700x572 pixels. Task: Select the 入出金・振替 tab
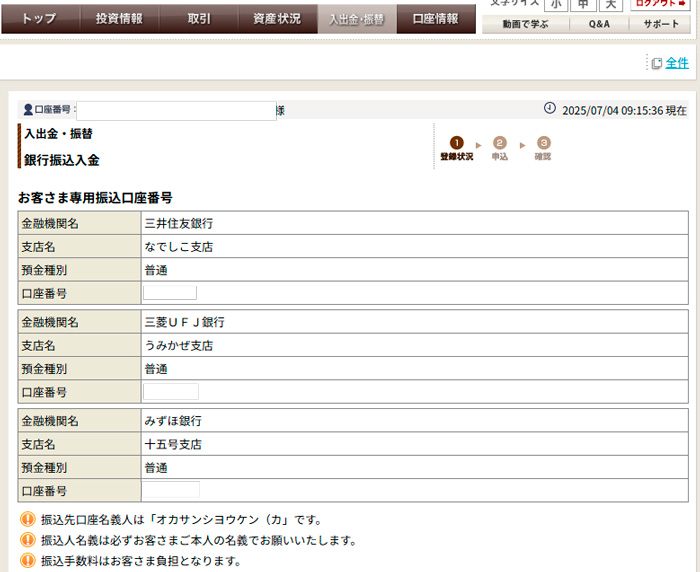point(357,18)
